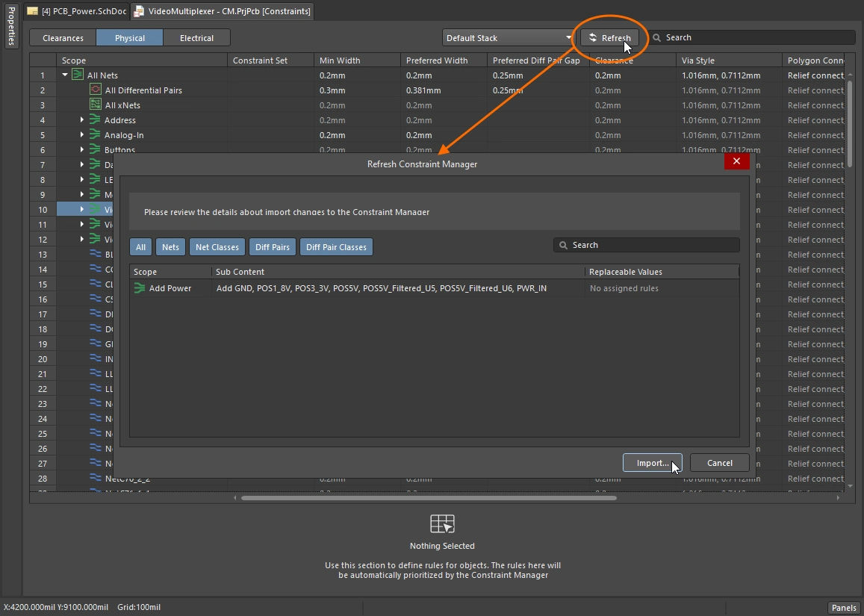
Task: Switch to the Electrical tab
Action: click(196, 38)
